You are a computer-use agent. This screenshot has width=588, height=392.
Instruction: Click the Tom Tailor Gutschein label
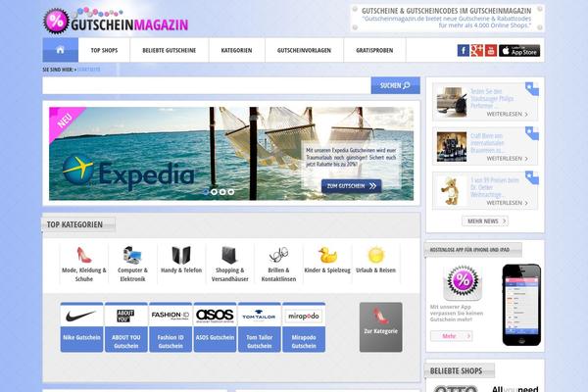[259, 341]
